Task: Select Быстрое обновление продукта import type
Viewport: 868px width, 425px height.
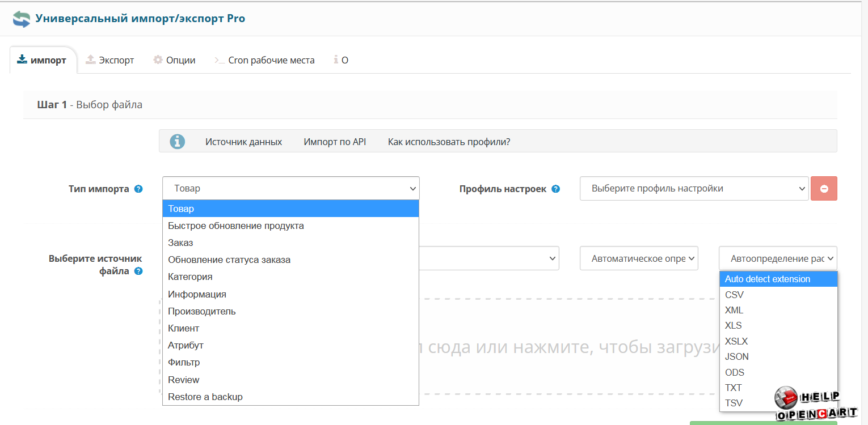Action: point(236,226)
